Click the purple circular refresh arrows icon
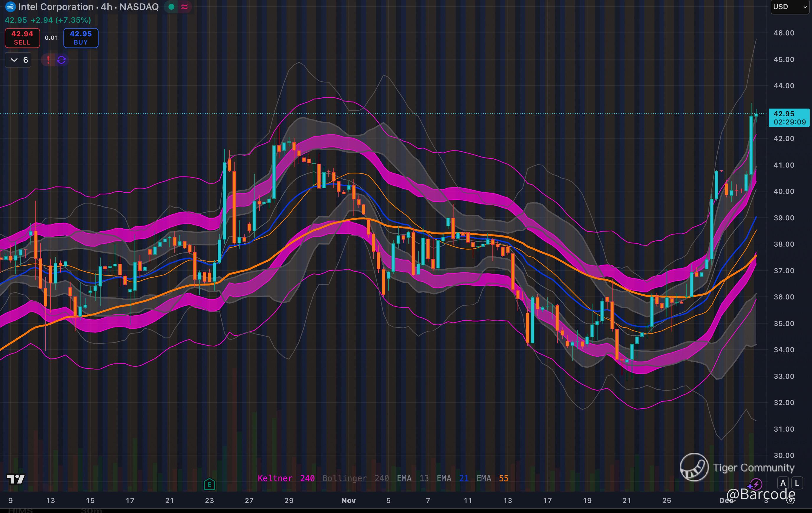 point(61,60)
